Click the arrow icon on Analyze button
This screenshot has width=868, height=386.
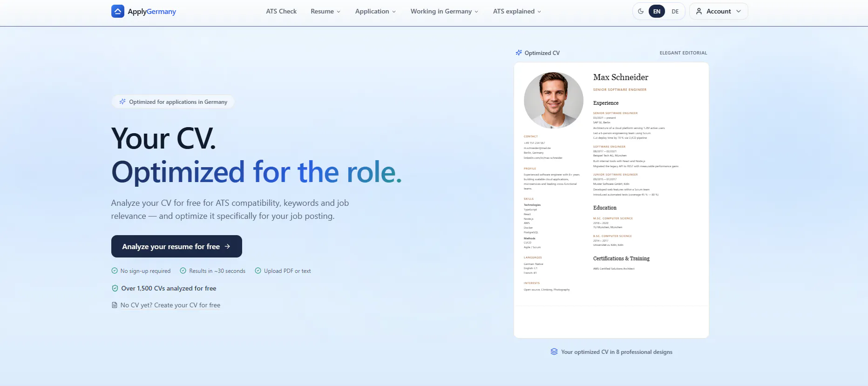click(x=227, y=246)
